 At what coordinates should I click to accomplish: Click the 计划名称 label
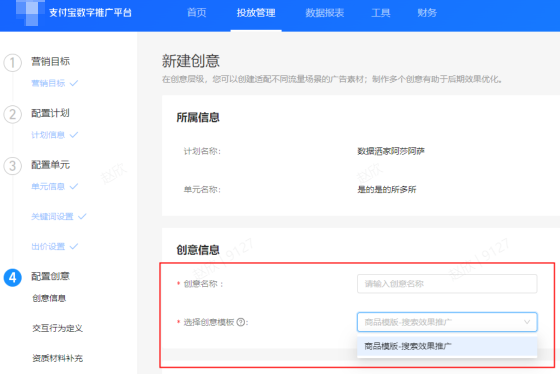[x=202, y=151]
